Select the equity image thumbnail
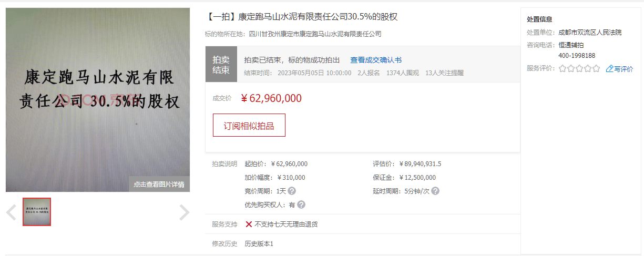Image resolution: width=644 pixels, height=256 pixels. [37, 212]
